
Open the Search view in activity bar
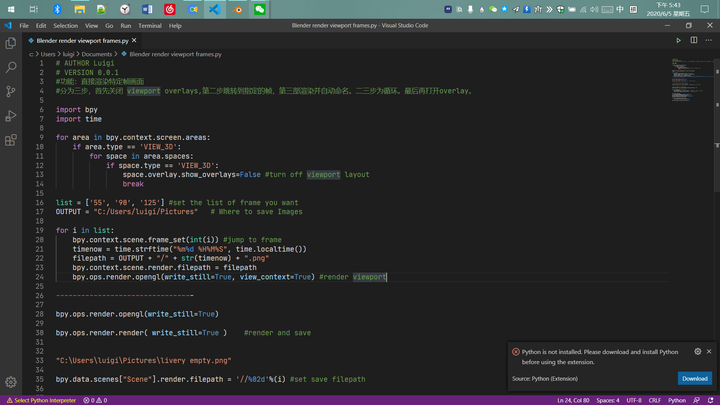[11, 68]
